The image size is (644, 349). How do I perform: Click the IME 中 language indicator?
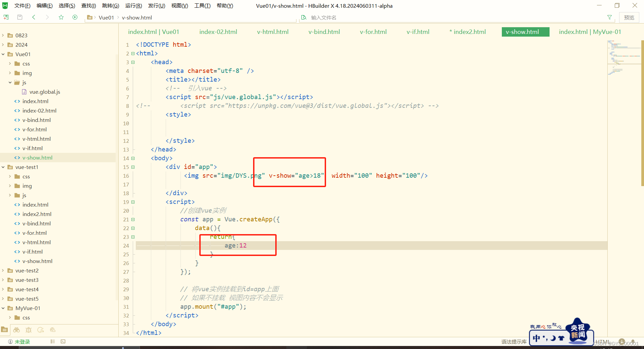coord(536,338)
